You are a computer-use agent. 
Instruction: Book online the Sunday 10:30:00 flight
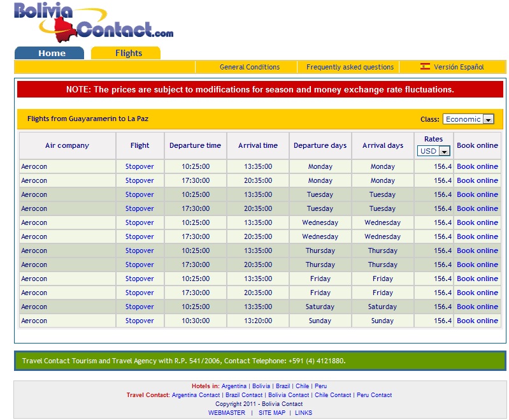477,321
